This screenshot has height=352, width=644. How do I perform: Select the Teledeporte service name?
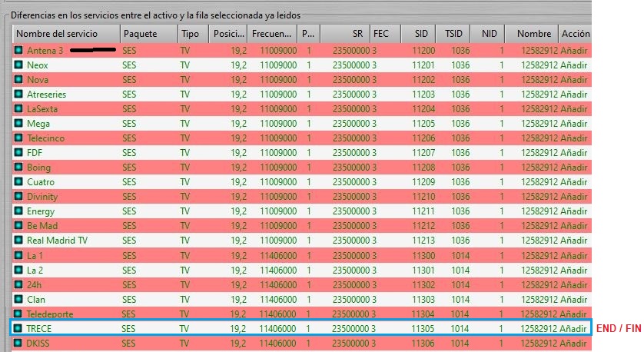pos(50,314)
